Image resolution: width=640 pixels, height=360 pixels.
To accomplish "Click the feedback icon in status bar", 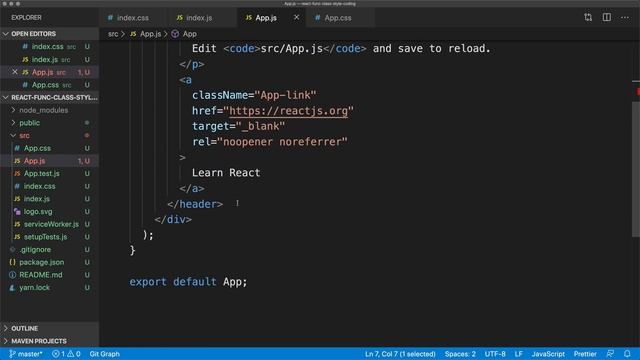I will [610, 354].
